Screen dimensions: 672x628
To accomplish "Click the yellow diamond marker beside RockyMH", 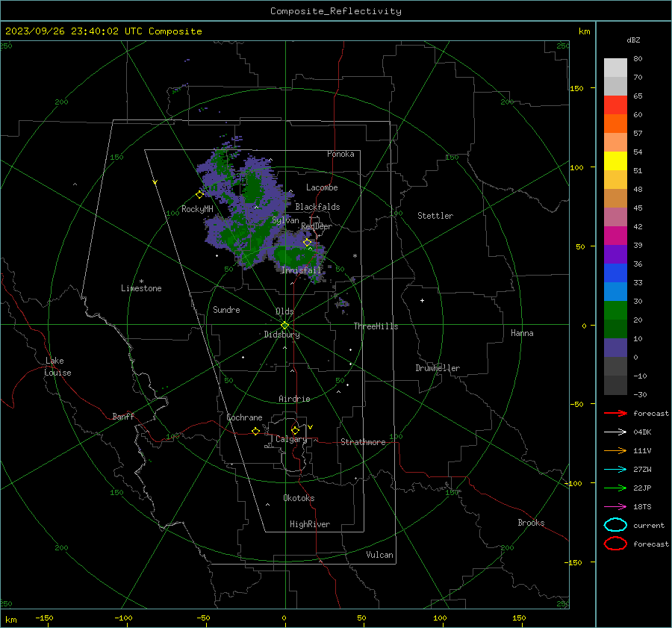I will [x=199, y=195].
